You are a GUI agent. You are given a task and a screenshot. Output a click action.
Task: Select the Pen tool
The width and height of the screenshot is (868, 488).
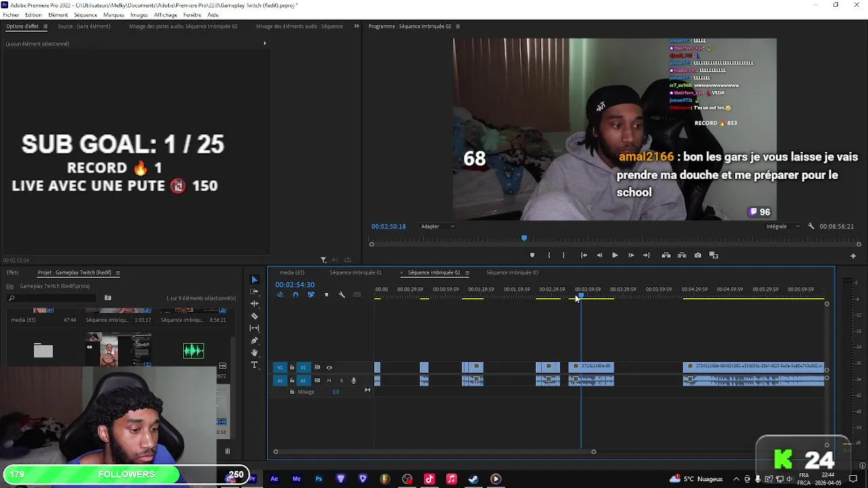click(254, 340)
